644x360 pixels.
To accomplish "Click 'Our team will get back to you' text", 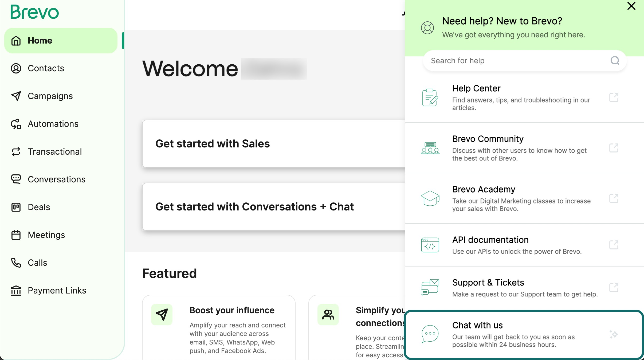I will click(x=513, y=341).
